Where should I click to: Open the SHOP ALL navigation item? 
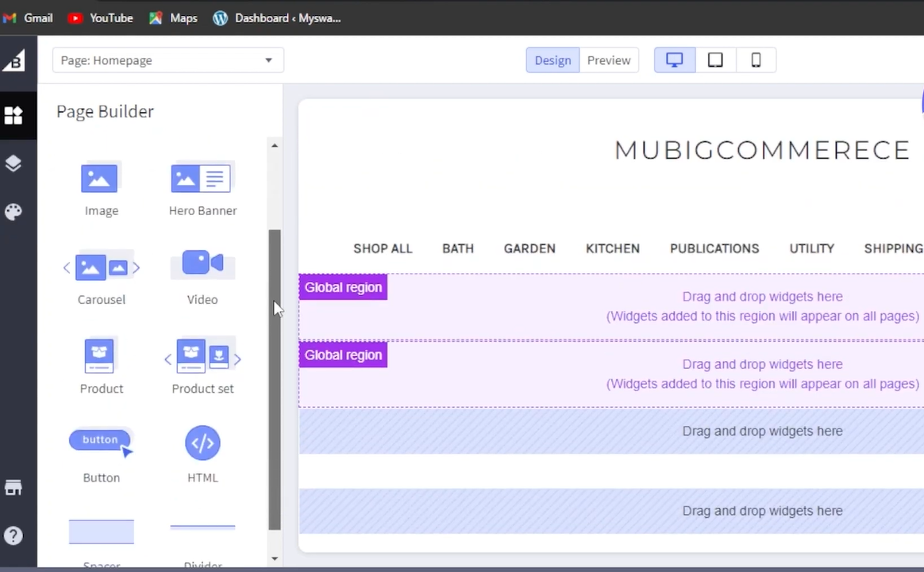(x=383, y=249)
